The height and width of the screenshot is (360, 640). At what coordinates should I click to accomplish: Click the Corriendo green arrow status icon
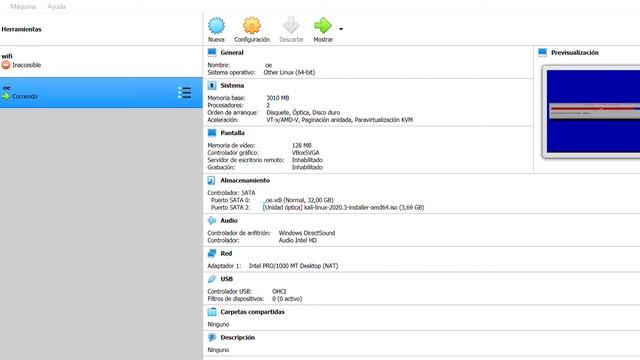click(x=6, y=96)
